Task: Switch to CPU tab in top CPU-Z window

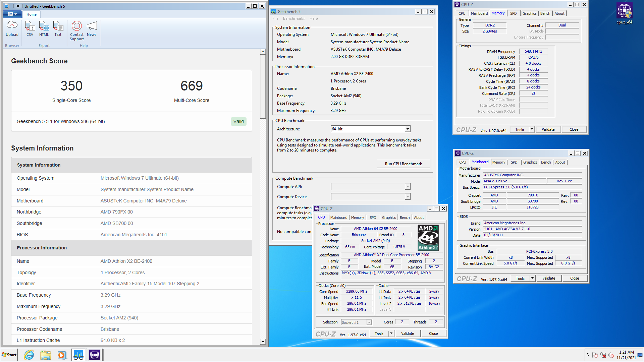Action: (x=462, y=13)
